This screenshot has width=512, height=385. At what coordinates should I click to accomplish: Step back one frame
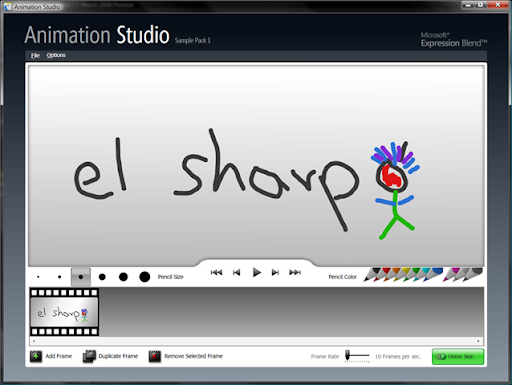point(236,273)
